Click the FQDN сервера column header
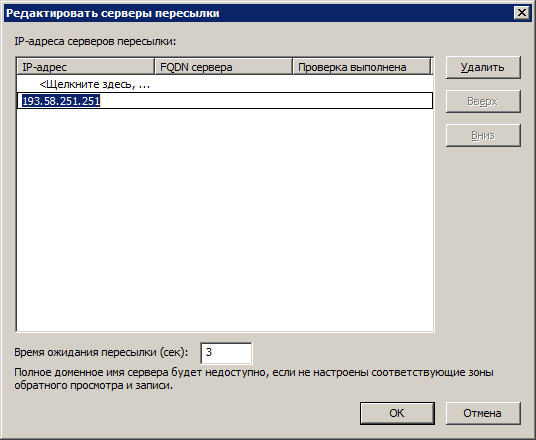The width and height of the screenshot is (536, 440). point(224,67)
